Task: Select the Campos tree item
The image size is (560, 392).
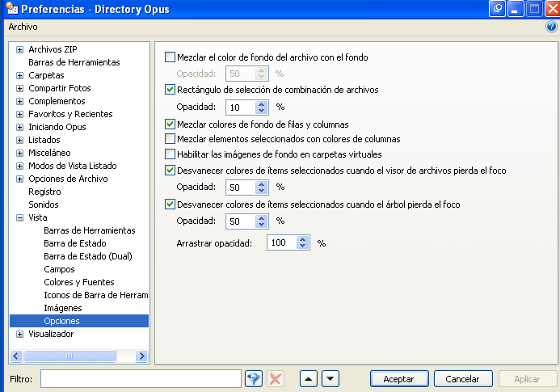Action: [59, 269]
